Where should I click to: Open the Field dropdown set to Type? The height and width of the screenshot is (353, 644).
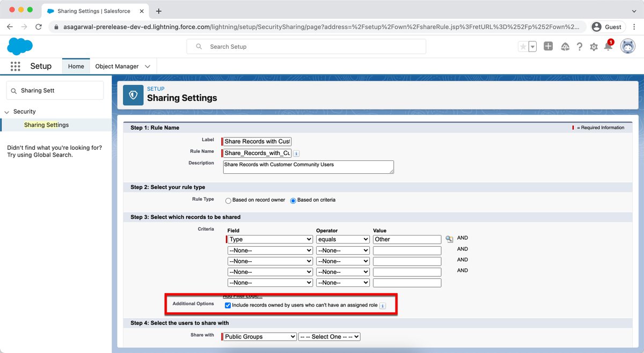pyautogui.click(x=270, y=239)
